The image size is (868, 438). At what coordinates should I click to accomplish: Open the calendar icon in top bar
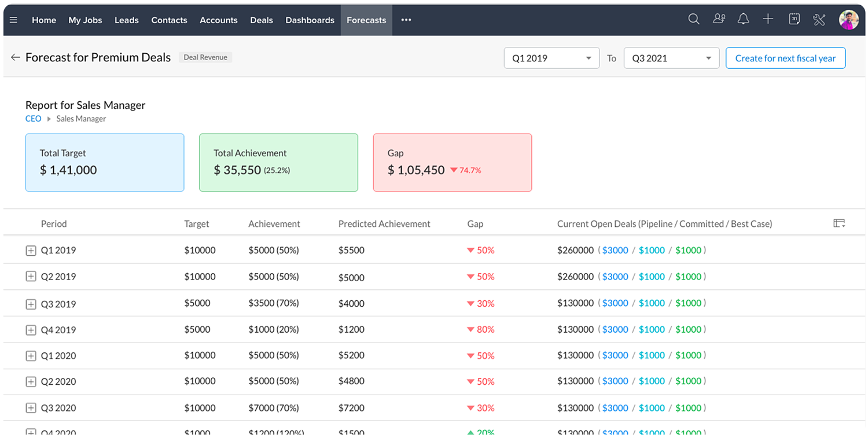795,19
